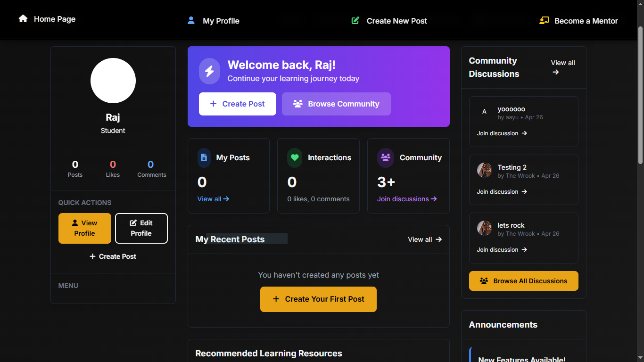Screen dimensions: 644x362
Task: Click the Edit Profile button
Action: [x=141, y=228]
